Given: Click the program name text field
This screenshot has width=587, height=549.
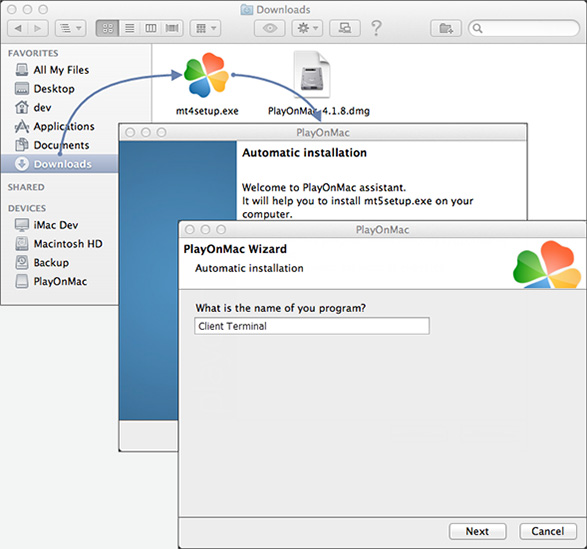Looking at the screenshot, I should click(311, 326).
